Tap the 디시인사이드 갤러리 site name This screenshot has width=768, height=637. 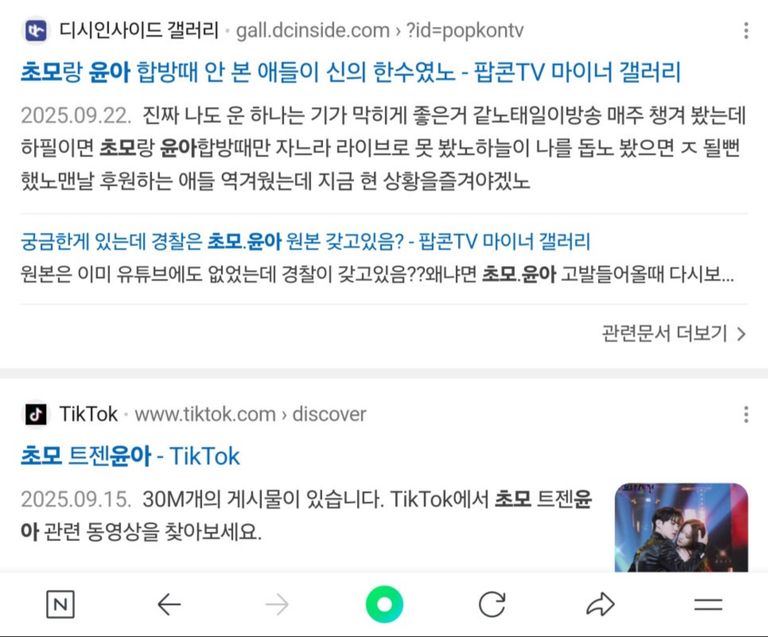(x=139, y=30)
